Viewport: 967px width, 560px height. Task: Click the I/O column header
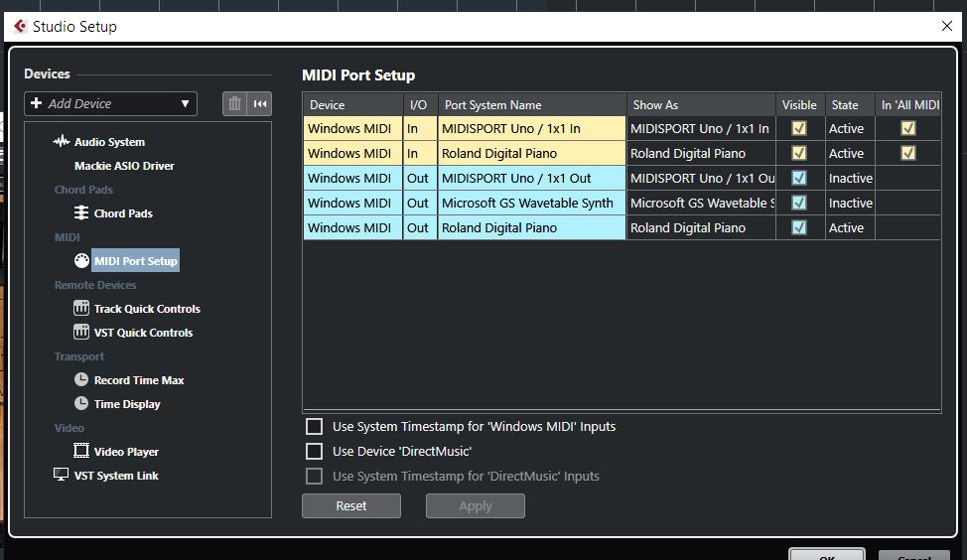420,105
